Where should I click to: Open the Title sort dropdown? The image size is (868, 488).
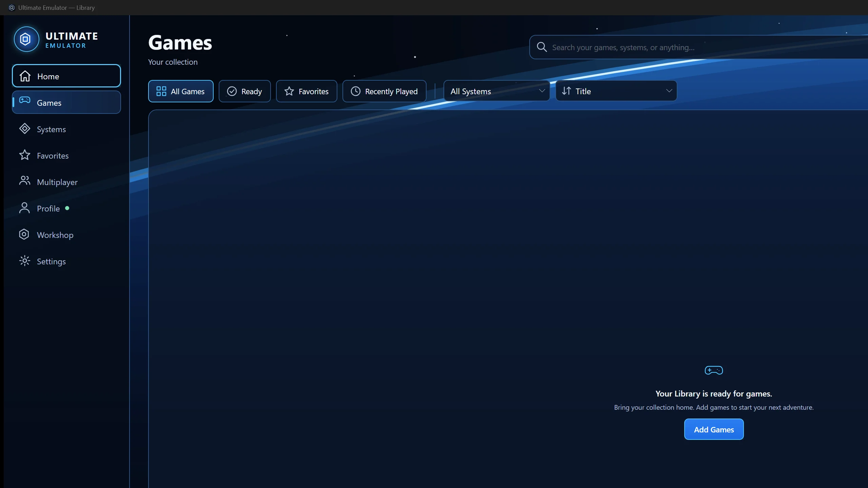point(616,91)
